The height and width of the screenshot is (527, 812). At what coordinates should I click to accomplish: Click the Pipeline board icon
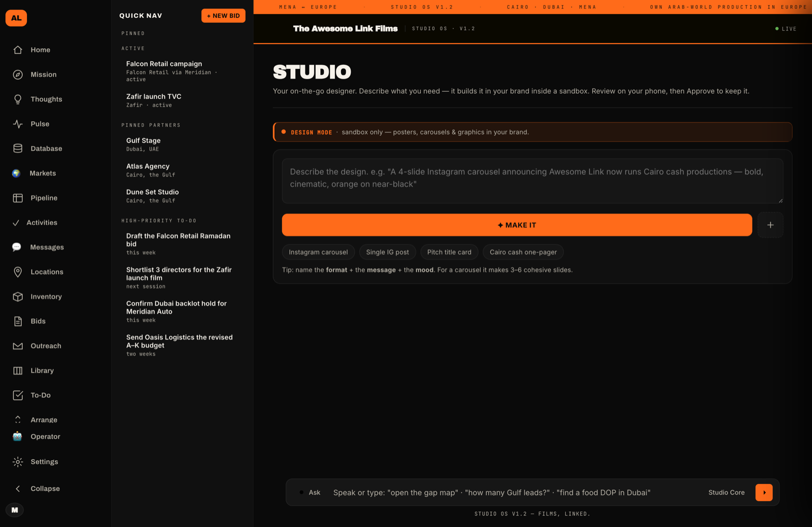point(18,198)
